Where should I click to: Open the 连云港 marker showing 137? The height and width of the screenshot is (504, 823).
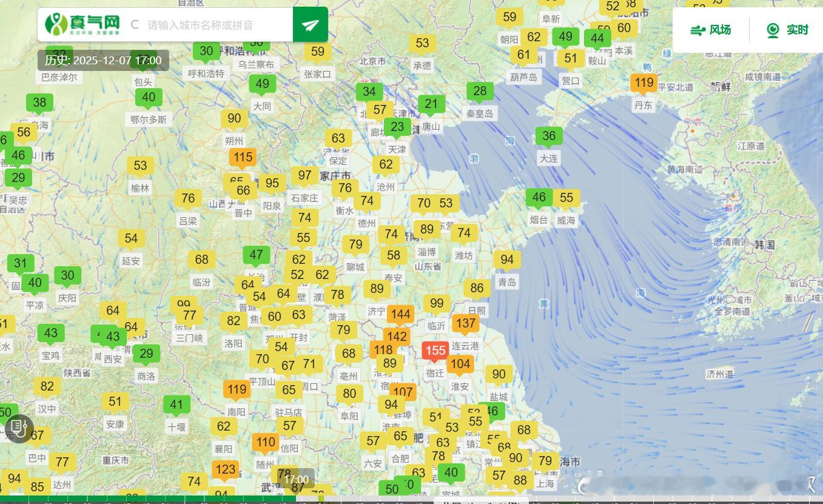pyautogui.click(x=465, y=324)
